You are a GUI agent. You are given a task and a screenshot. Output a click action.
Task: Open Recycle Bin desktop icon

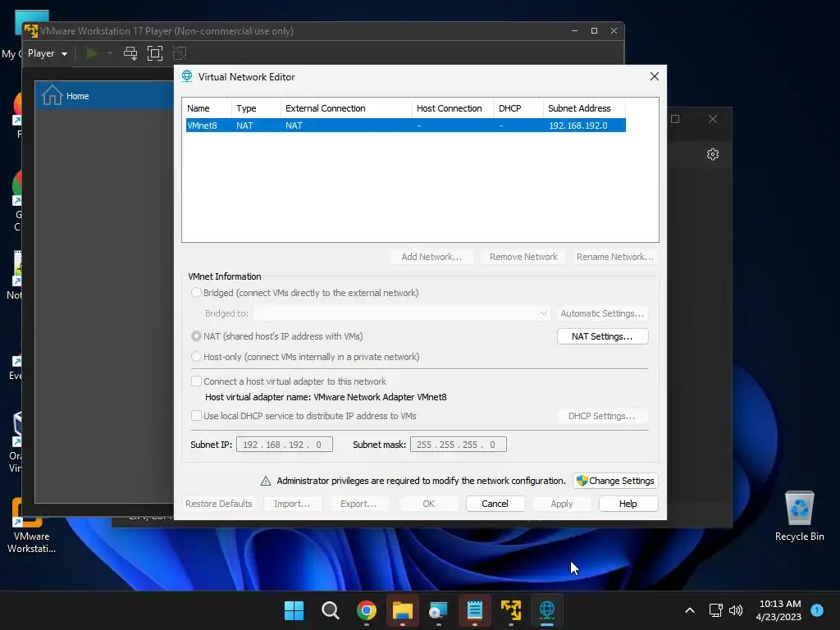[x=799, y=515]
